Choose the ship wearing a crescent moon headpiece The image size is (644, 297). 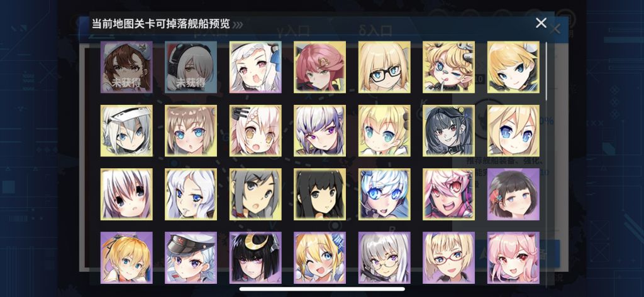[x=255, y=257]
